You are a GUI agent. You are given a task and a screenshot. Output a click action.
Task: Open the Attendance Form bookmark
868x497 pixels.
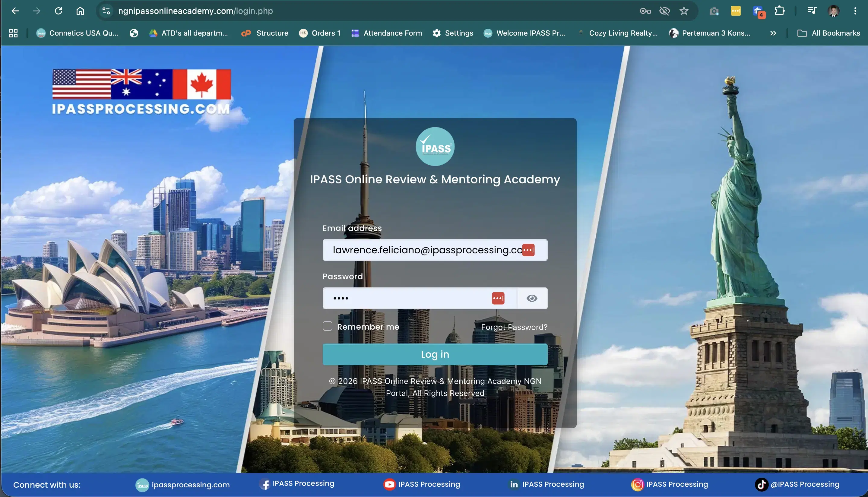click(x=387, y=33)
